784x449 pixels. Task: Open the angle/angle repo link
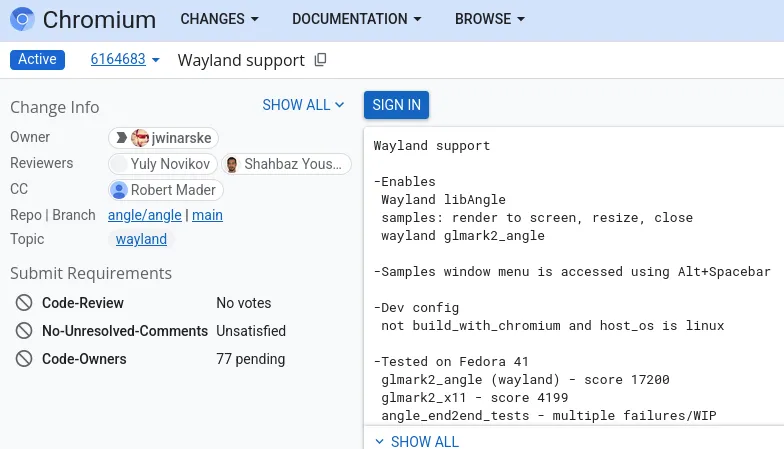point(144,215)
